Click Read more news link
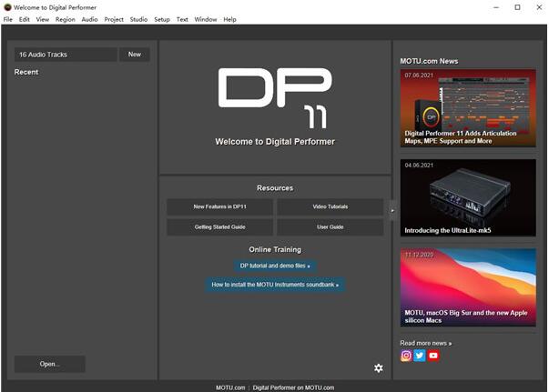The width and height of the screenshot is (549, 392). [426, 344]
